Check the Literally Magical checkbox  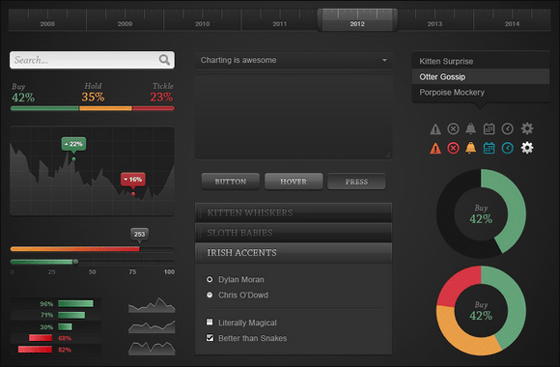pos(210,322)
